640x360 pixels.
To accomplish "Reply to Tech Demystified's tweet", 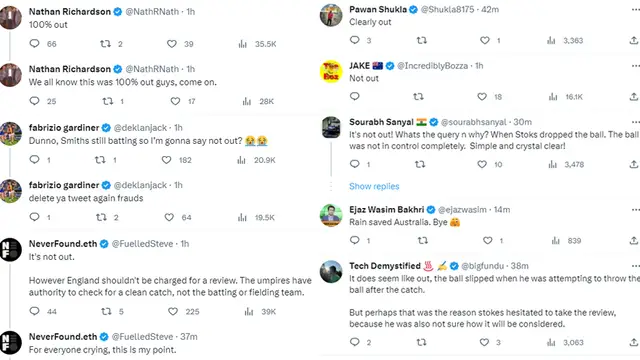I will tap(355, 342).
